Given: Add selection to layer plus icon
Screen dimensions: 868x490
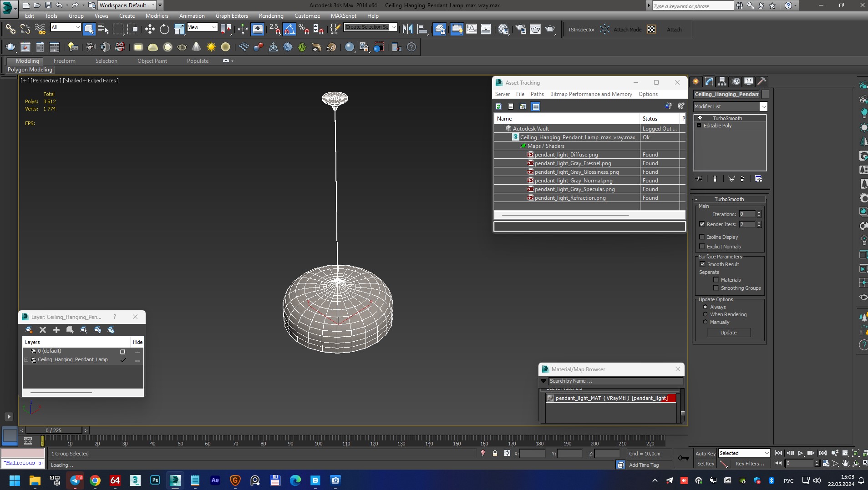Looking at the screenshot, I should (56, 330).
